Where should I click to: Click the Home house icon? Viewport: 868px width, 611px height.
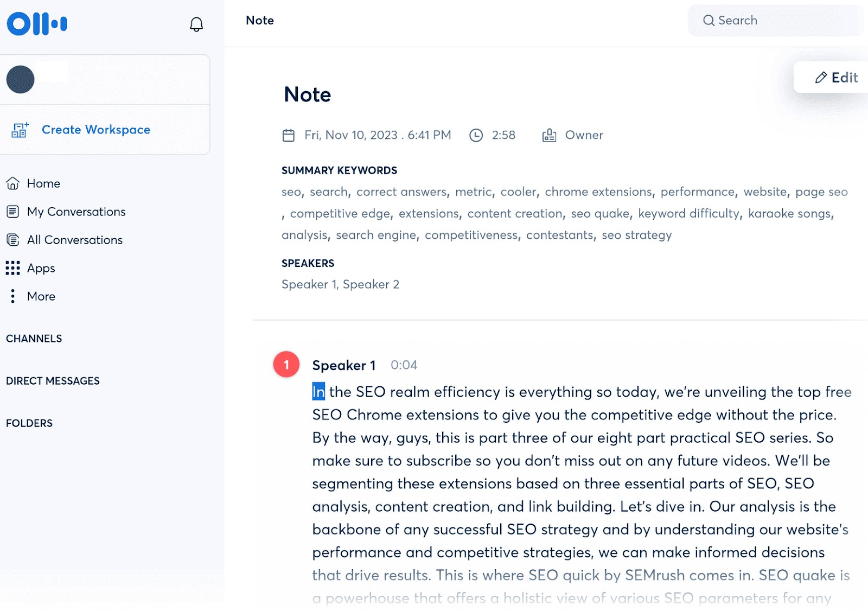[x=13, y=183]
